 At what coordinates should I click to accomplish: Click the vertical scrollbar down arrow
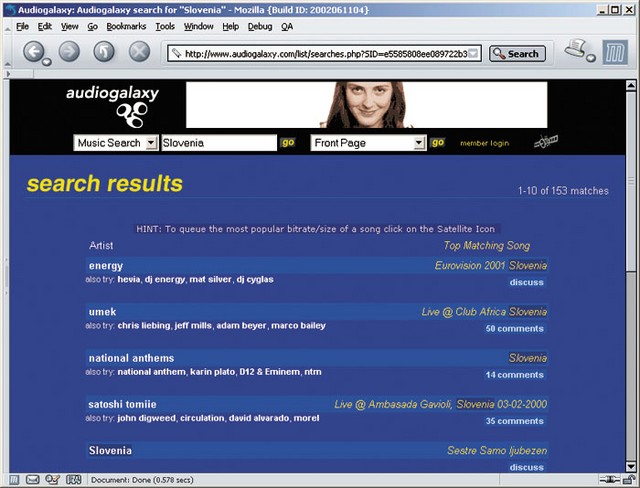[x=631, y=467]
